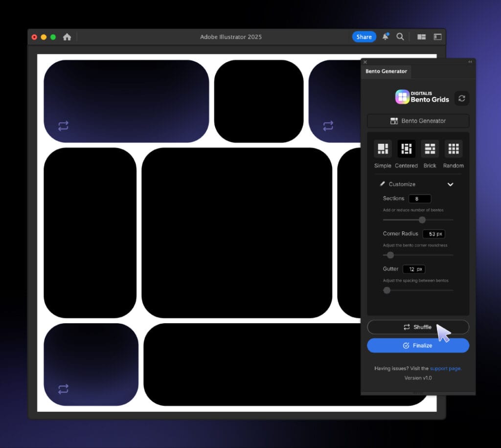The width and height of the screenshot is (501, 448).
Task: Open notifications bell icon
Action: pos(386,37)
